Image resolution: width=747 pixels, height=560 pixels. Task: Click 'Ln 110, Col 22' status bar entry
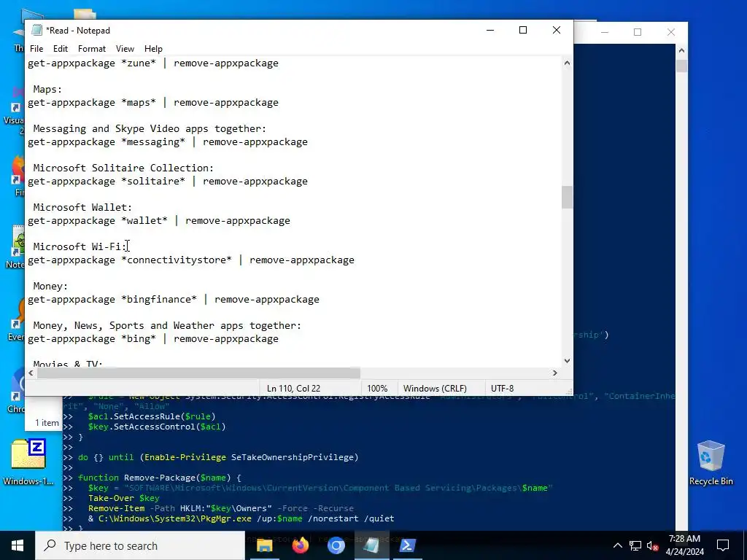293,389
